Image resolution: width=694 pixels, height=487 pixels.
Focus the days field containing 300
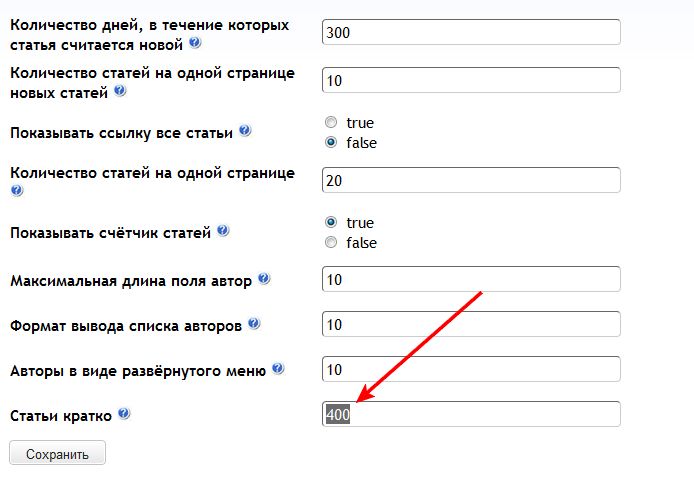point(471,32)
